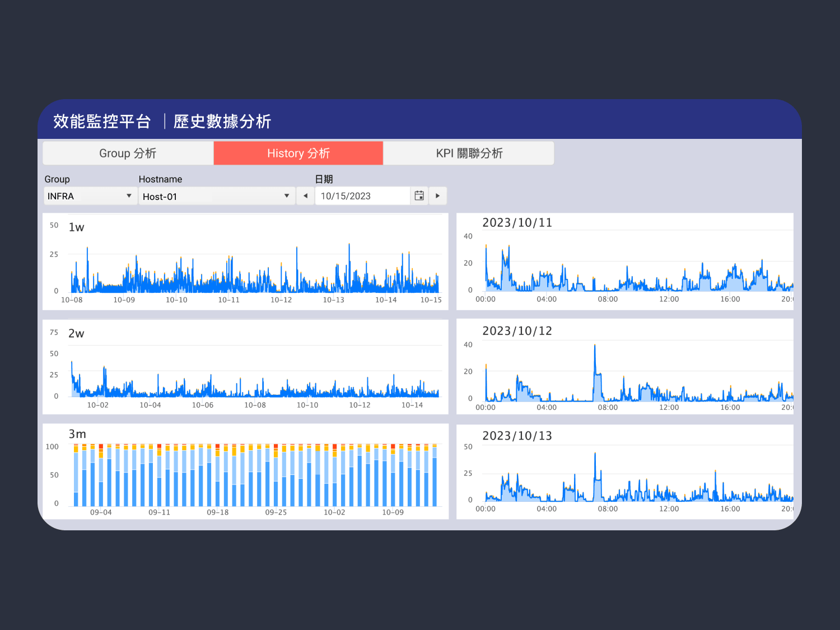Select the History 分析 tab
Viewport: 840px width, 630px height.
298,153
